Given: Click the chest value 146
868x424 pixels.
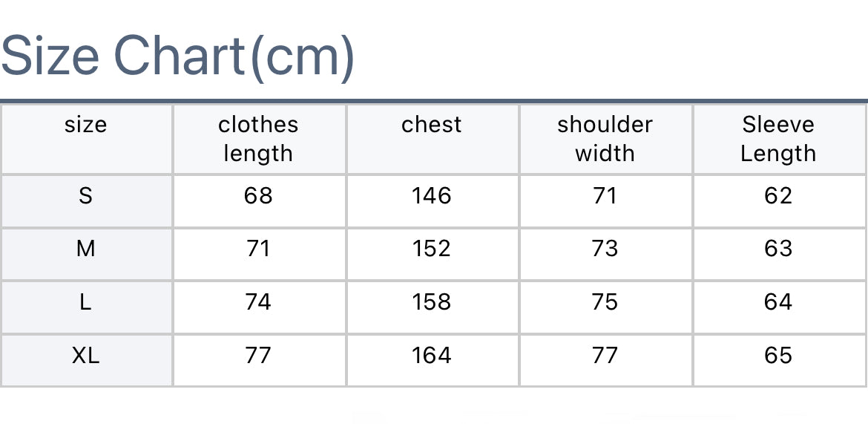Looking at the screenshot, I should point(432,195).
